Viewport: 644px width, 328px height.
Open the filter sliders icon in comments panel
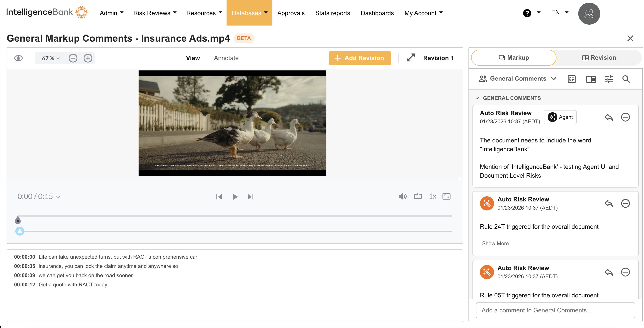tap(609, 79)
